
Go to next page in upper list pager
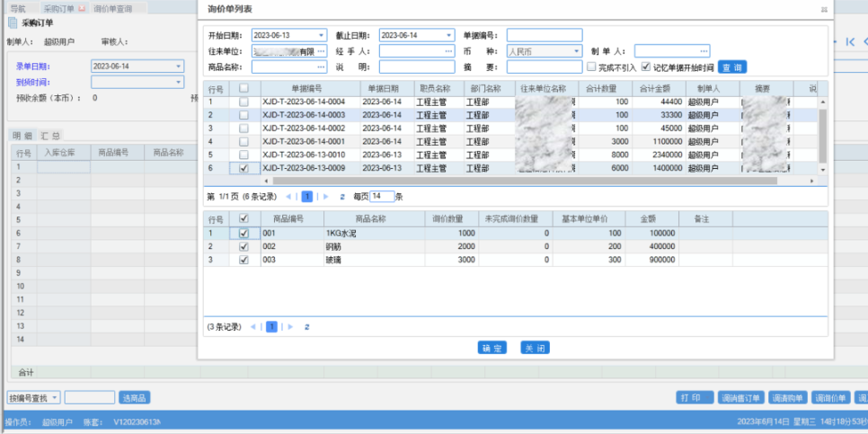click(325, 196)
